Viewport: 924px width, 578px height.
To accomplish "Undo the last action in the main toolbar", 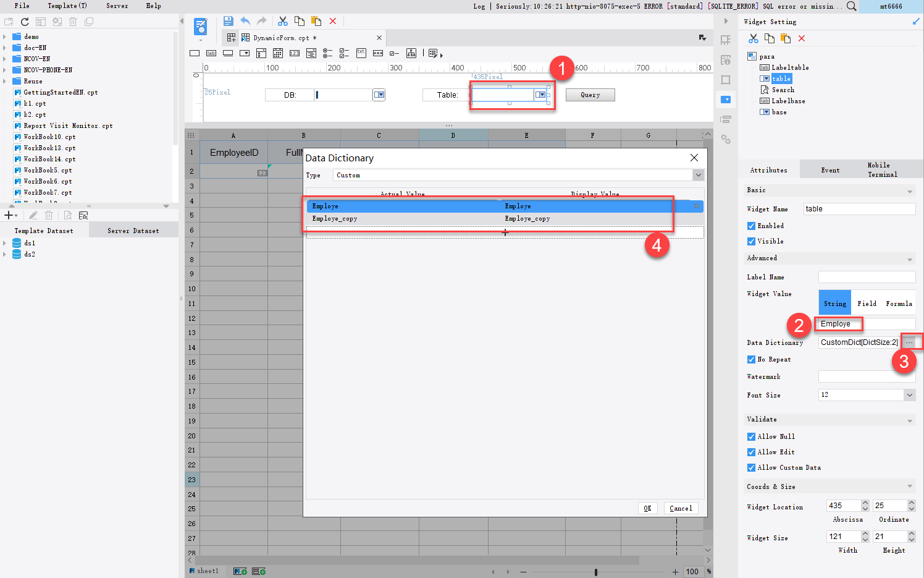I will click(x=245, y=21).
